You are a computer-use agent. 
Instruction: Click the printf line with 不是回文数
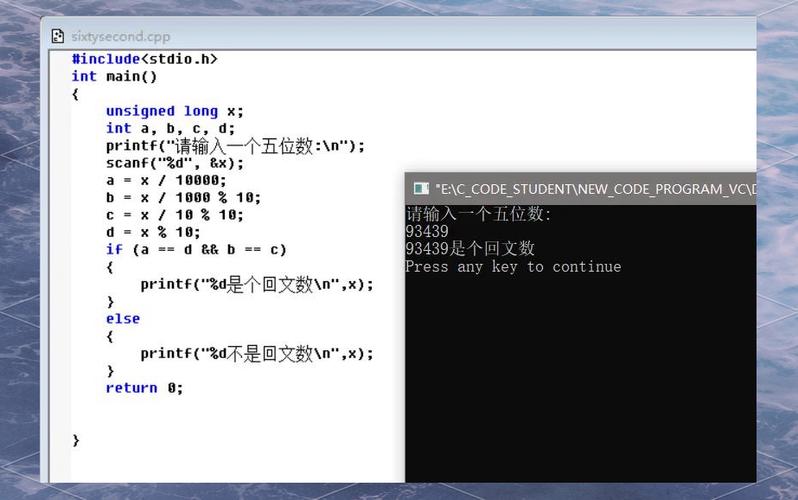256,353
